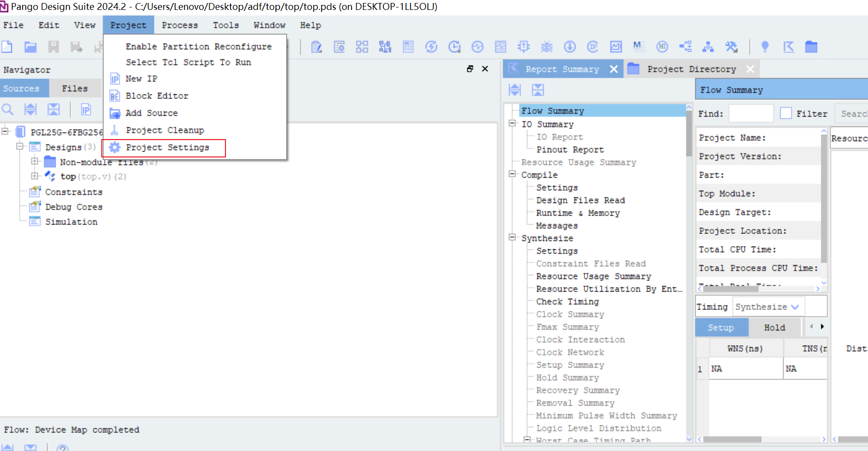Expand the Non-module files folder

pos(34,161)
